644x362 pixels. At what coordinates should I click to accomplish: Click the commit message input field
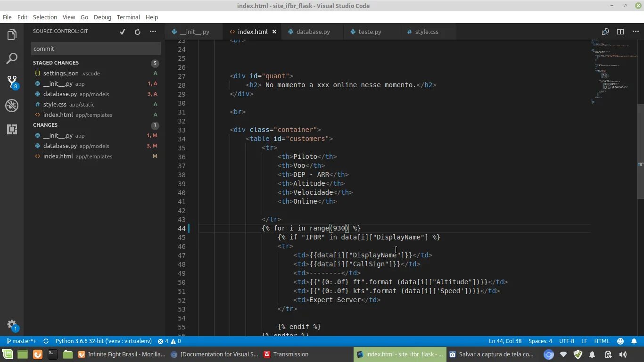coord(96,49)
